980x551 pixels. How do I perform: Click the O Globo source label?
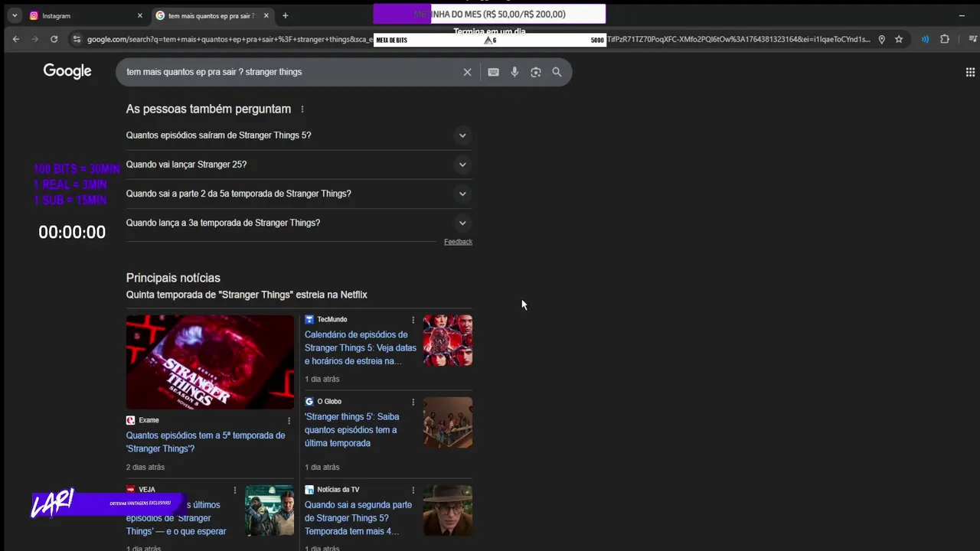click(x=329, y=401)
